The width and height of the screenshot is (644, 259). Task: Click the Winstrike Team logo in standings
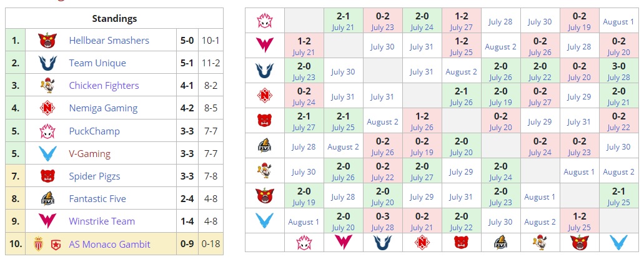(x=47, y=221)
